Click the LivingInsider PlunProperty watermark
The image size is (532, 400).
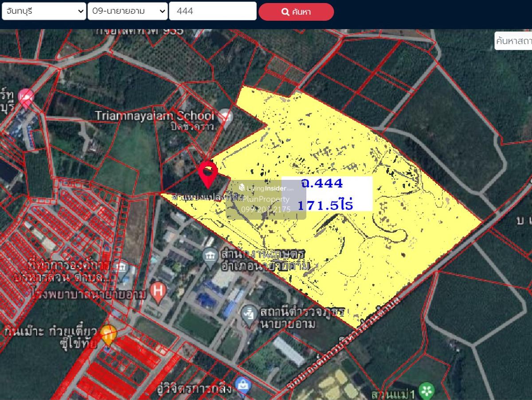tap(266, 199)
